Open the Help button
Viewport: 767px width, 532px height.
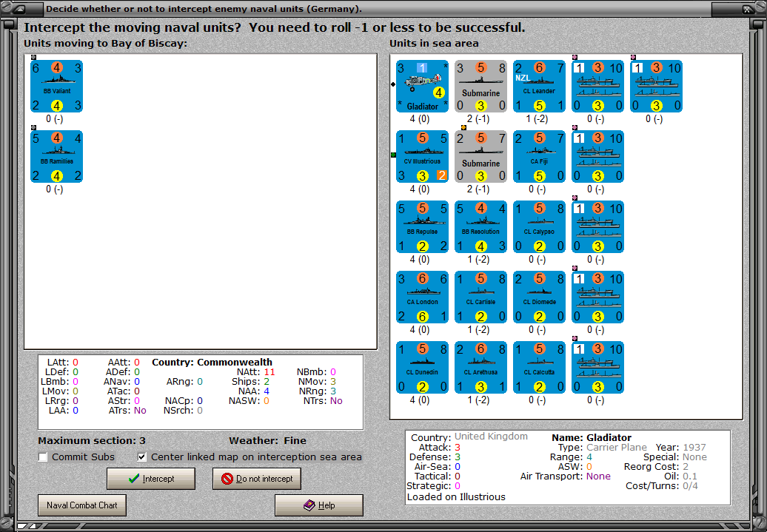point(319,505)
